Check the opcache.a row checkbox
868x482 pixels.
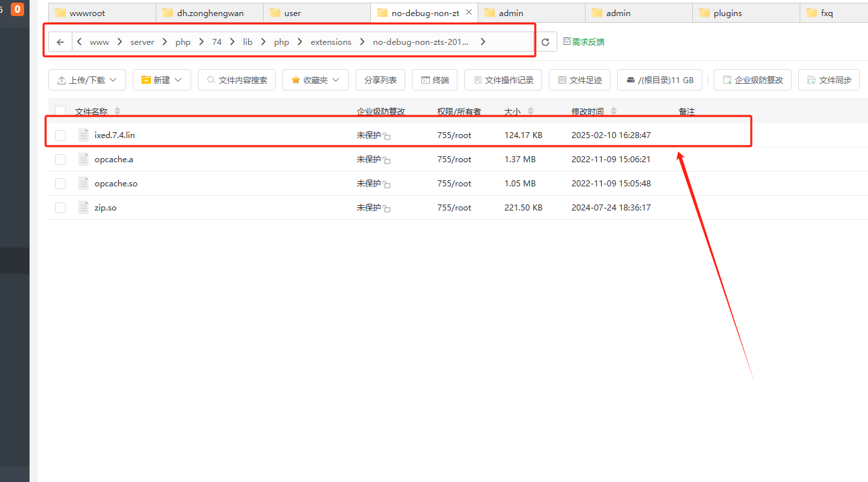click(60, 160)
